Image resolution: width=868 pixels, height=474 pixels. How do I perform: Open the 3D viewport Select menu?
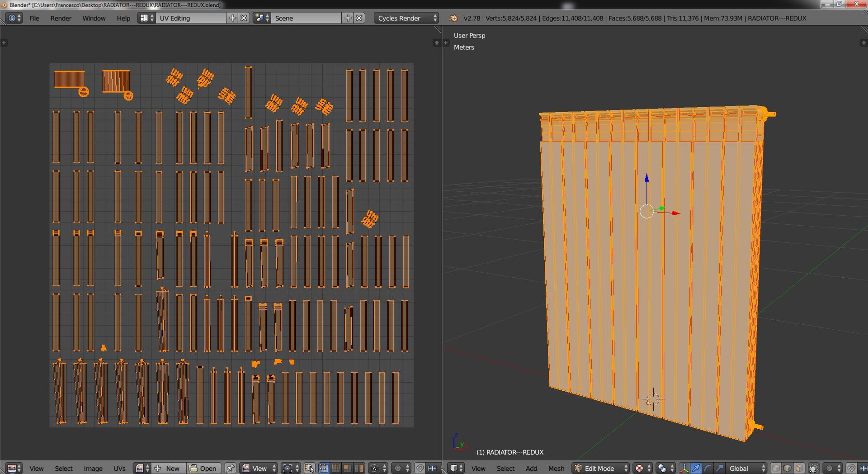[505, 468]
